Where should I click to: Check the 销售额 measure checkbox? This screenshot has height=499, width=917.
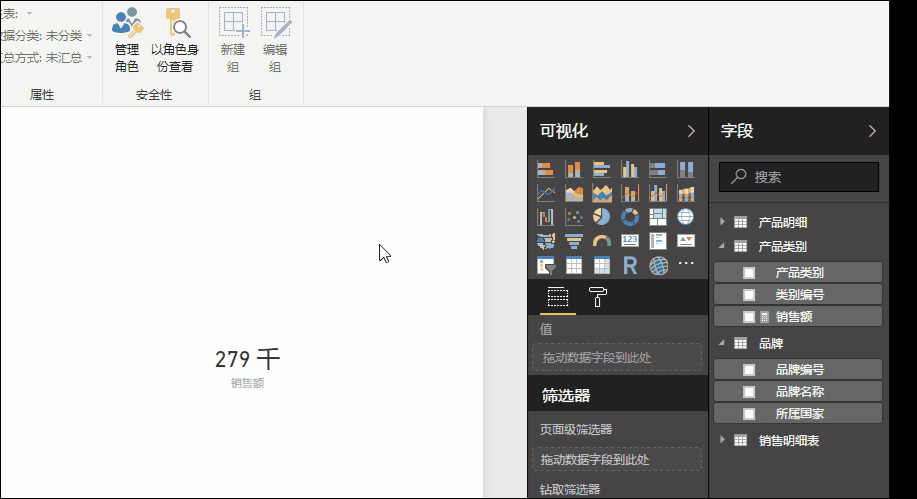(749, 317)
